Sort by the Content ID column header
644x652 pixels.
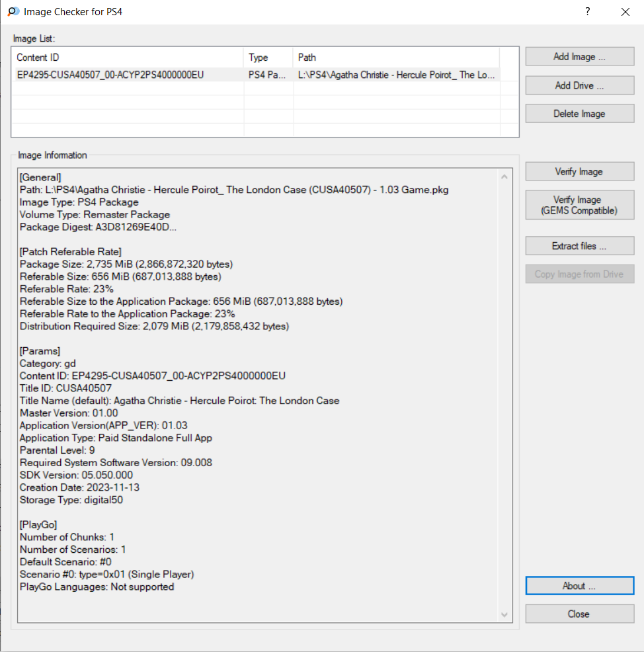pyautogui.click(x=128, y=58)
